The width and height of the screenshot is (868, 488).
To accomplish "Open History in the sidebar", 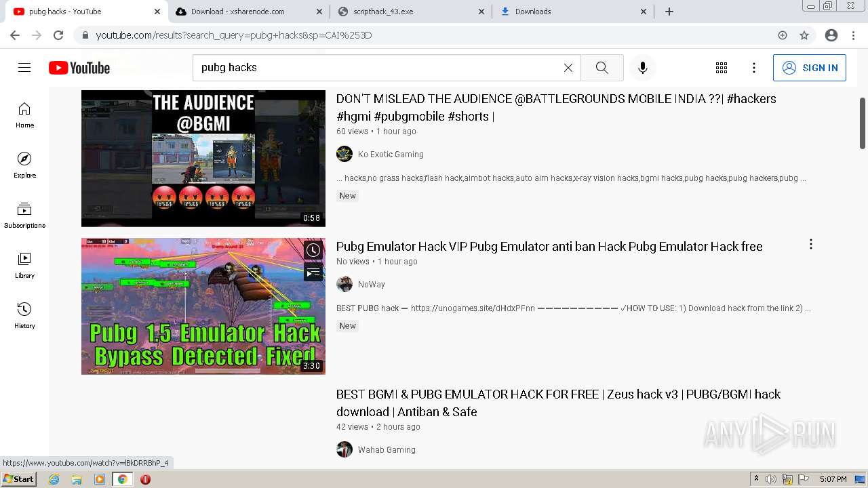I will point(24,316).
